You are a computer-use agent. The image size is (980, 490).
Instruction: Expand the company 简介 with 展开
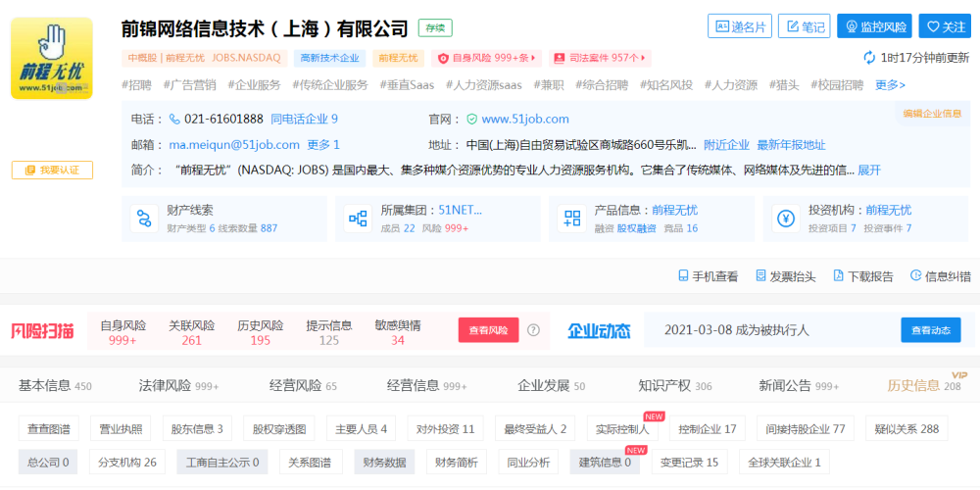[x=869, y=170]
